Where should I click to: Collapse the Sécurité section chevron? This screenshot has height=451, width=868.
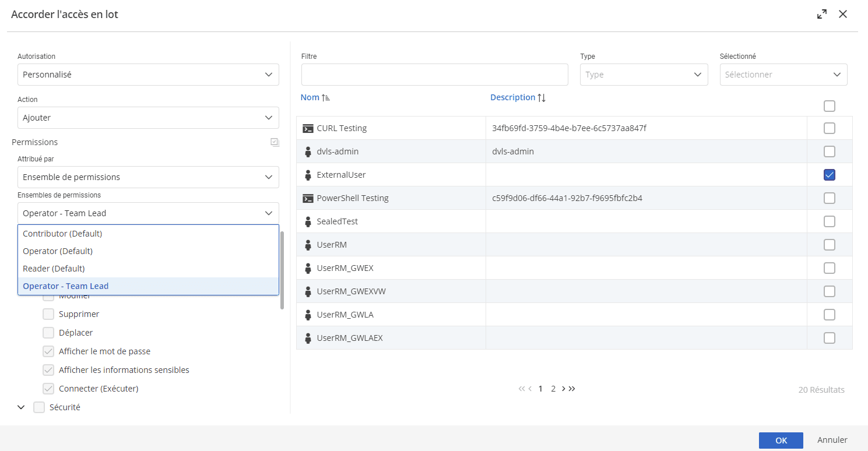(22, 407)
